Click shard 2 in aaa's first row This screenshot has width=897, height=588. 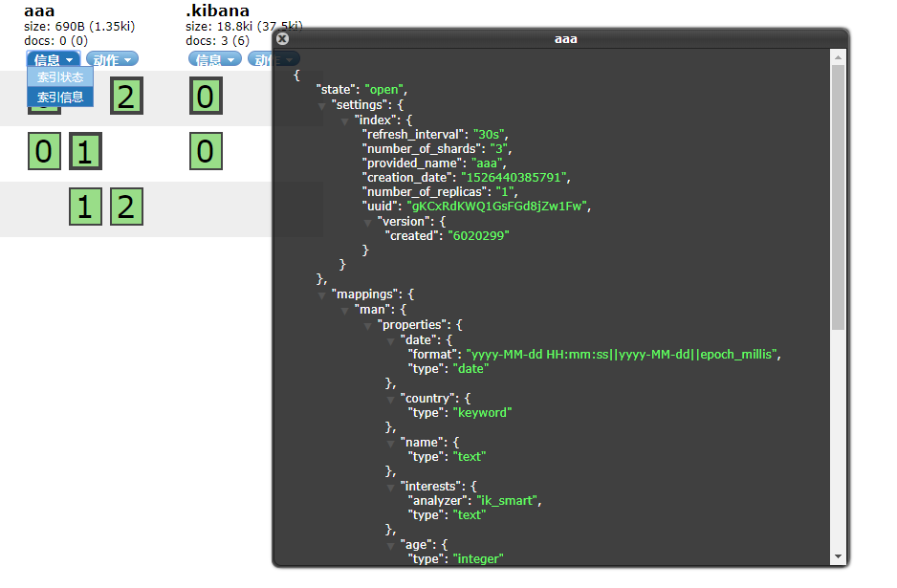126,97
